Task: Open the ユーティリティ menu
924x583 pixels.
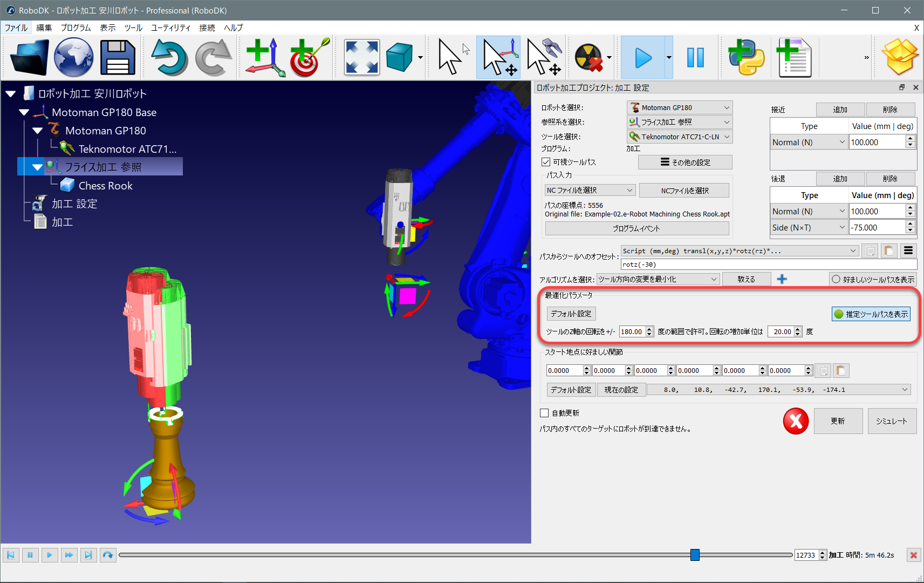Action: (x=170, y=28)
